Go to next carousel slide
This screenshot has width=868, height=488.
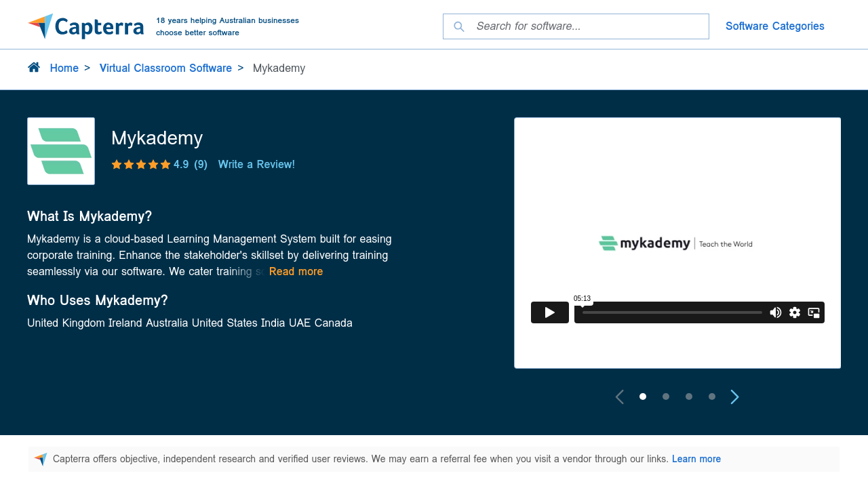pos(734,397)
